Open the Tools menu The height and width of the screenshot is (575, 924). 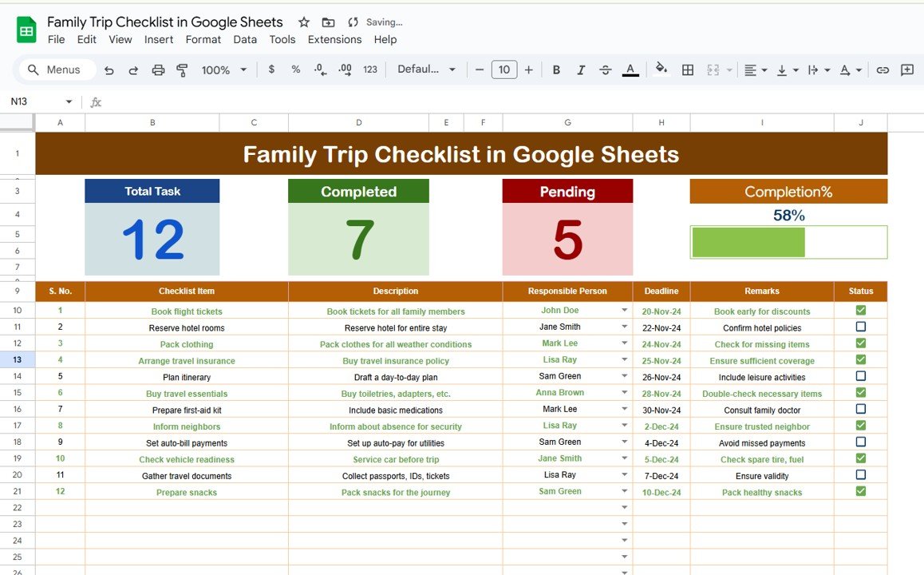282,39
